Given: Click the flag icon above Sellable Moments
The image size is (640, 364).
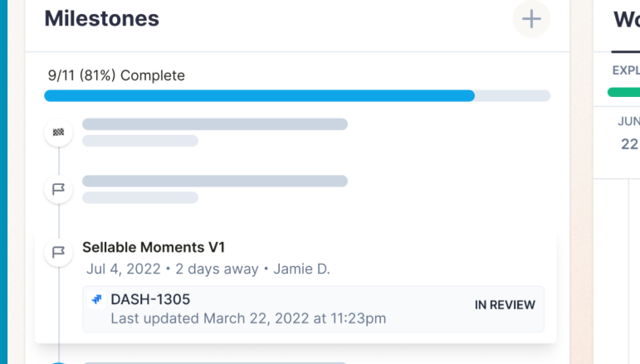Looking at the screenshot, I should [58, 189].
